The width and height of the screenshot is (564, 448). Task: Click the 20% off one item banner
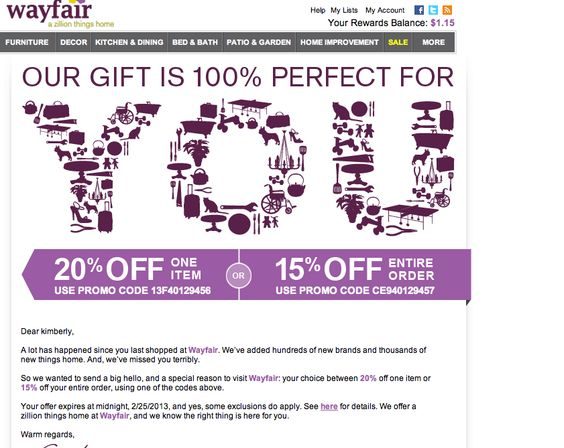tap(130, 275)
